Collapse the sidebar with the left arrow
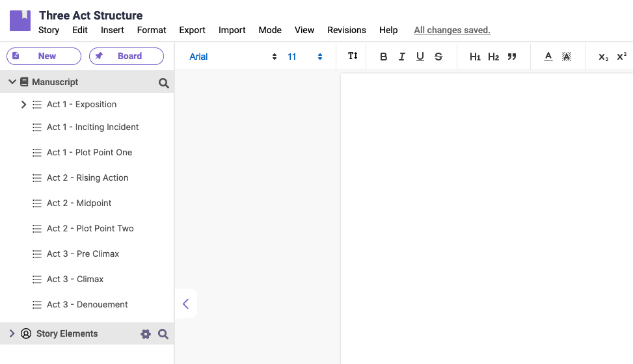Screen dimensions: 633x364 pos(185,304)
